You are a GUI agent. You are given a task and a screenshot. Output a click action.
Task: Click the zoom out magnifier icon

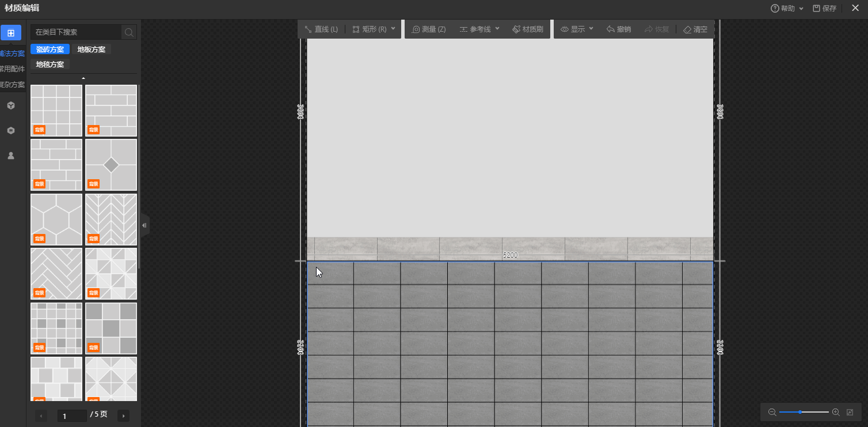click(x=772, y=412)
